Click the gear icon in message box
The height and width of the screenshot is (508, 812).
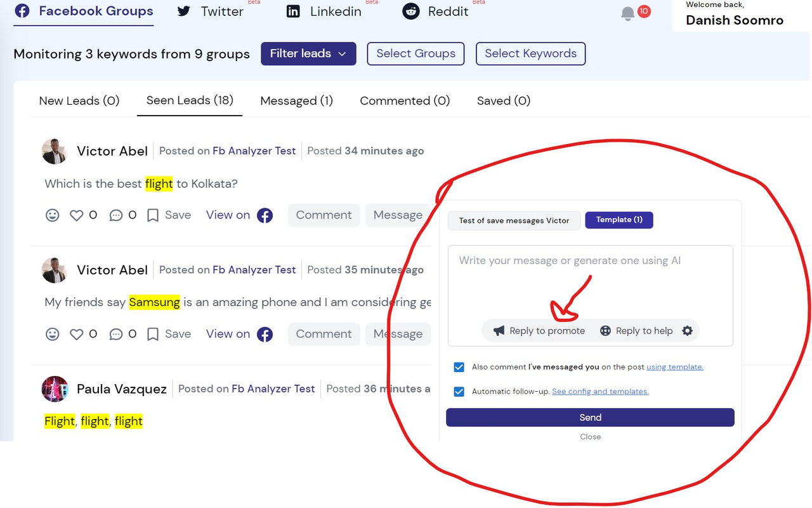point(687,331)
